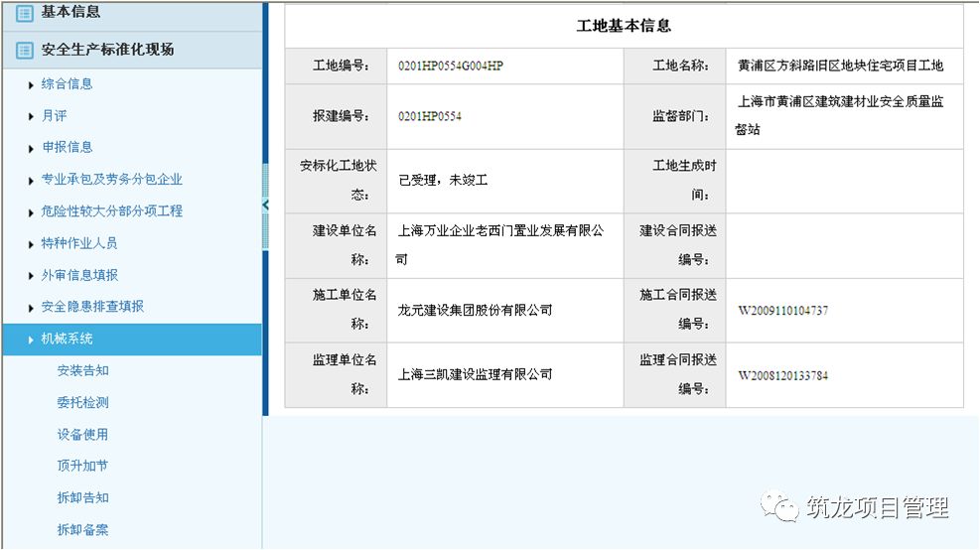Select 综合信息 in the sidebar

click(67, 83)
